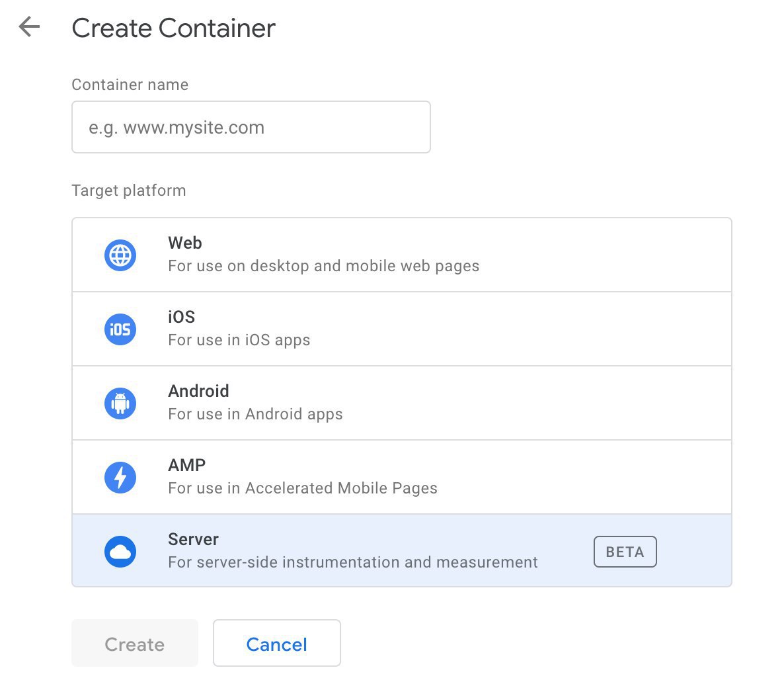Choose the Server platform title
The image size is (784, 680).
pos(194,539)
